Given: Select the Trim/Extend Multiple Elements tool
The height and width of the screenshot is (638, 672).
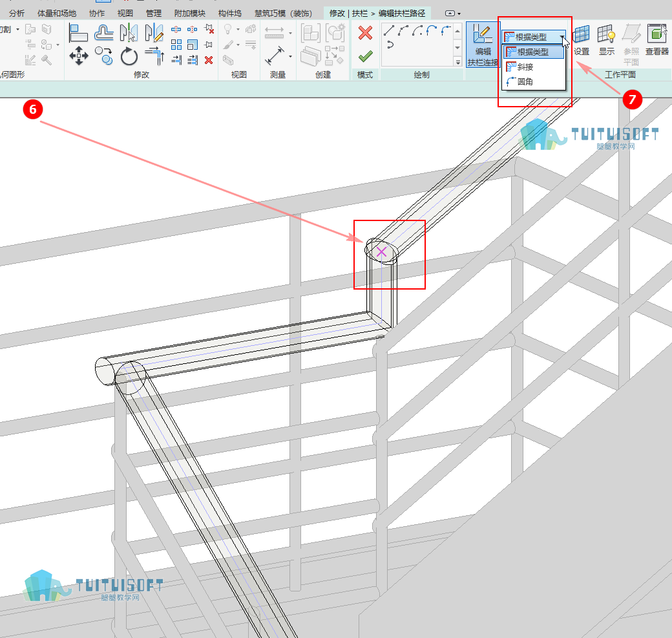Looking at the screenshot, I should coord(193,60).
